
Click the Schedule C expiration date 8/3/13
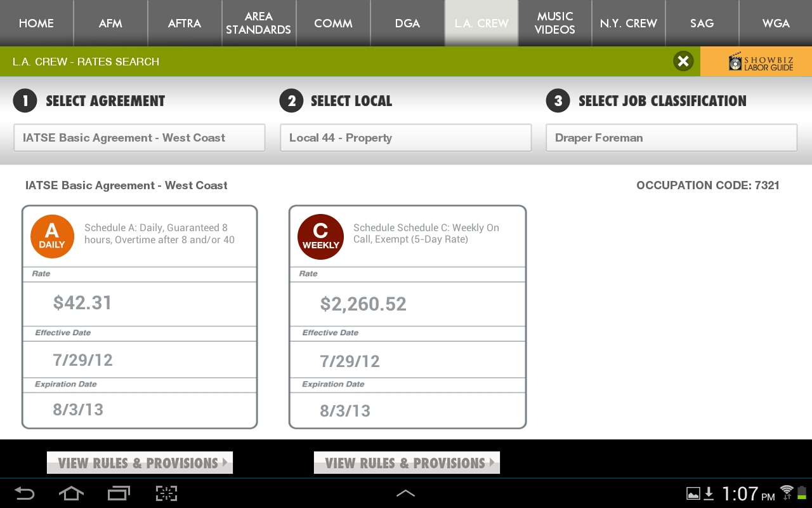pos(345,411)
